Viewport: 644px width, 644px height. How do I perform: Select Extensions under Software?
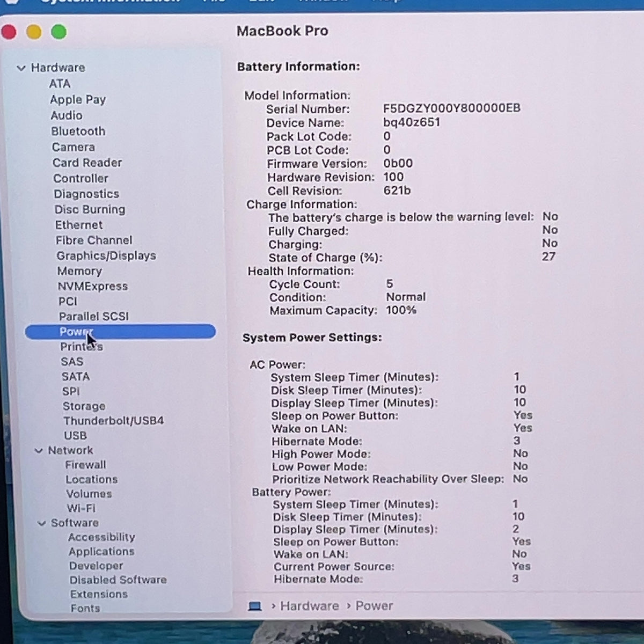click(99, 594)
